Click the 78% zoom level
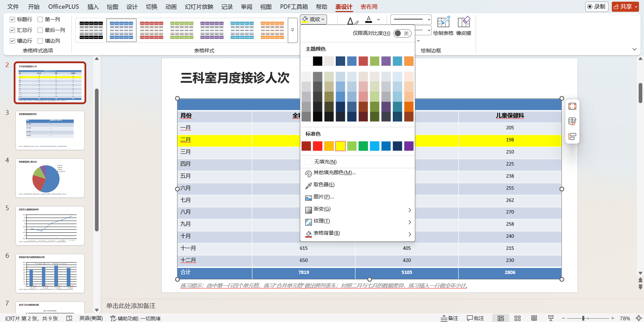Viewport: 644px width, 322px height. tap(625, 318)
